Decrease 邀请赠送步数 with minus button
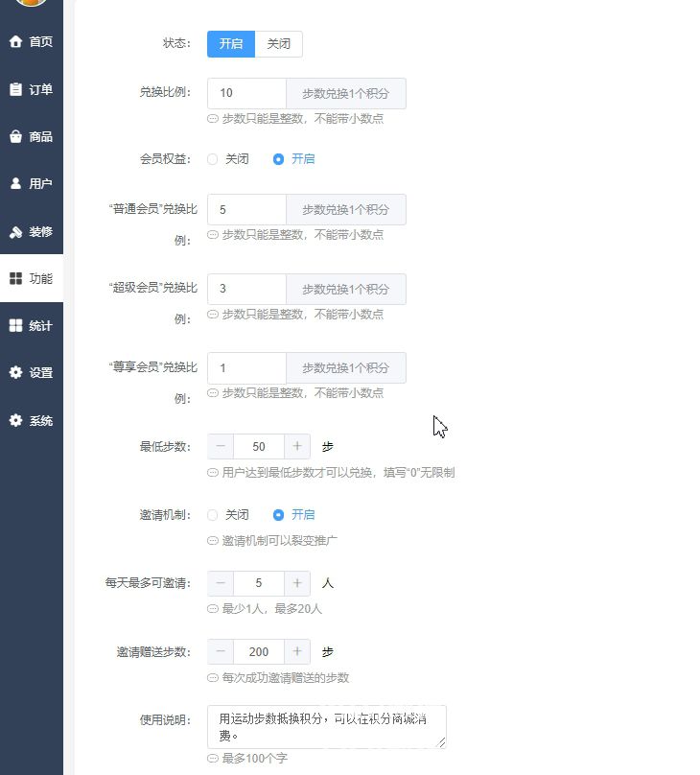The height and width of the screenshot is (775, 700). [221, 652]
